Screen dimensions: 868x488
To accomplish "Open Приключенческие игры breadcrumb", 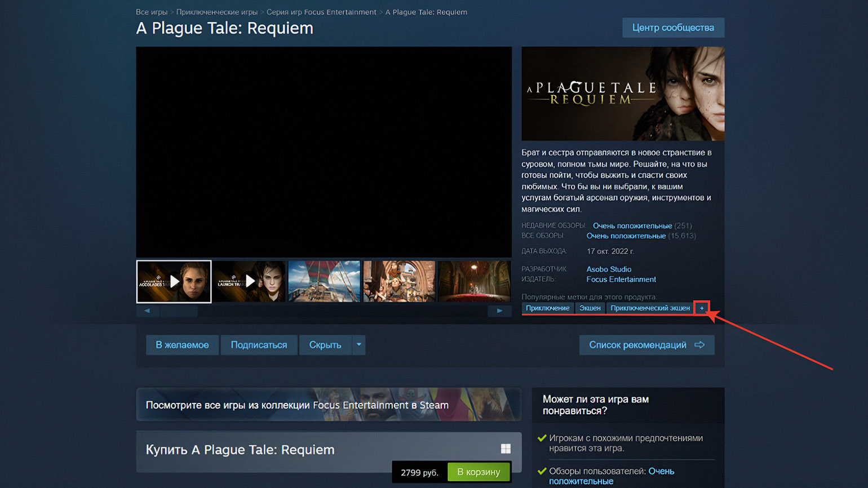I will [x=217, y=12].
